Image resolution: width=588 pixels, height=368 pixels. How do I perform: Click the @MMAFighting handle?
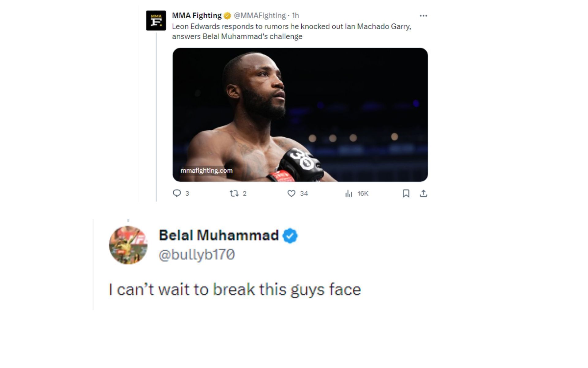coord(260,15)
